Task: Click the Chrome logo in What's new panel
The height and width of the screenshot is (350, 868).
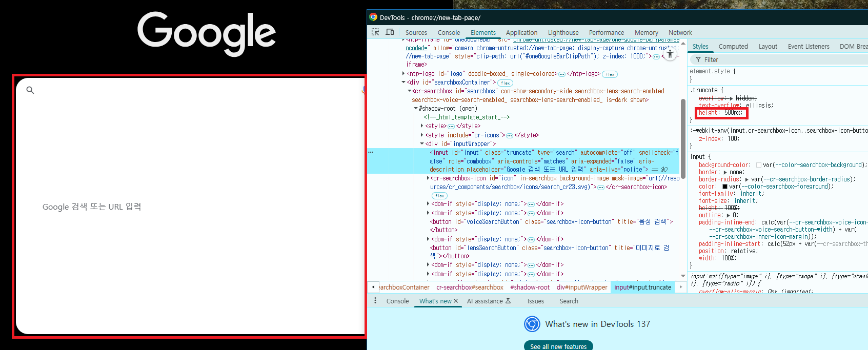Action: [532, 324]
